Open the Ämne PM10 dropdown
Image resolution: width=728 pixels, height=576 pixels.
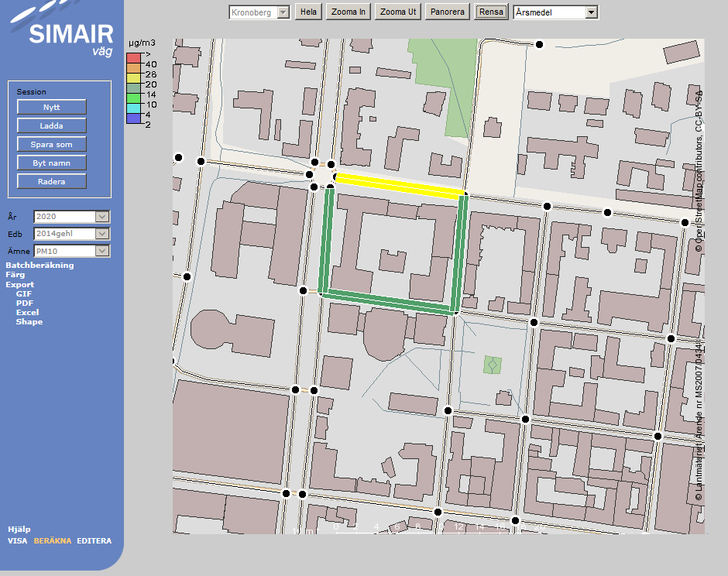[x=71, y=251]
